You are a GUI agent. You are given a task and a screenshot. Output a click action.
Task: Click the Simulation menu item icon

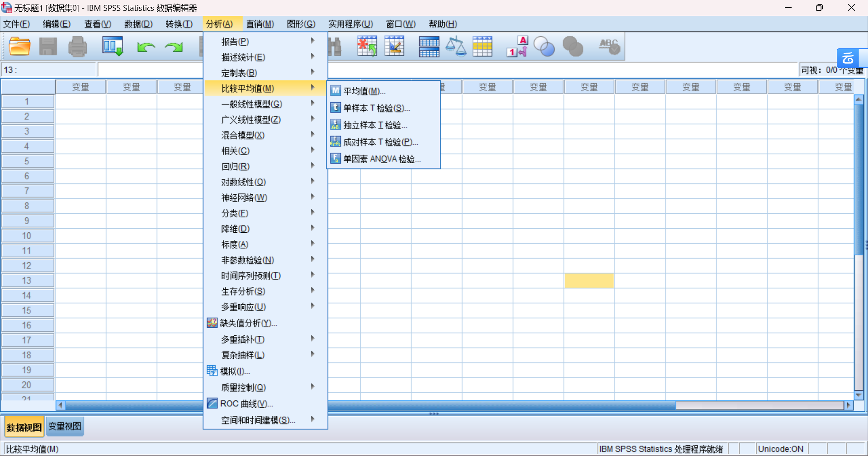click(x=212, y=371)
